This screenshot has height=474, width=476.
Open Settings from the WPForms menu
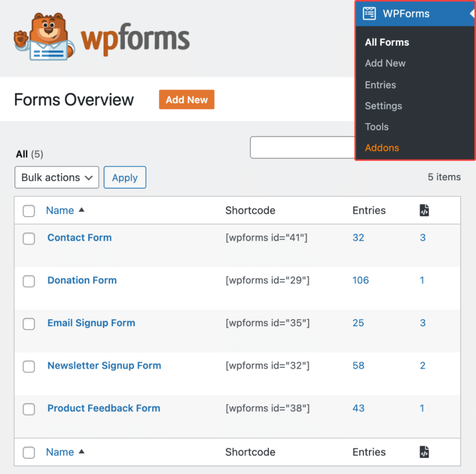(x=383, y=106)
